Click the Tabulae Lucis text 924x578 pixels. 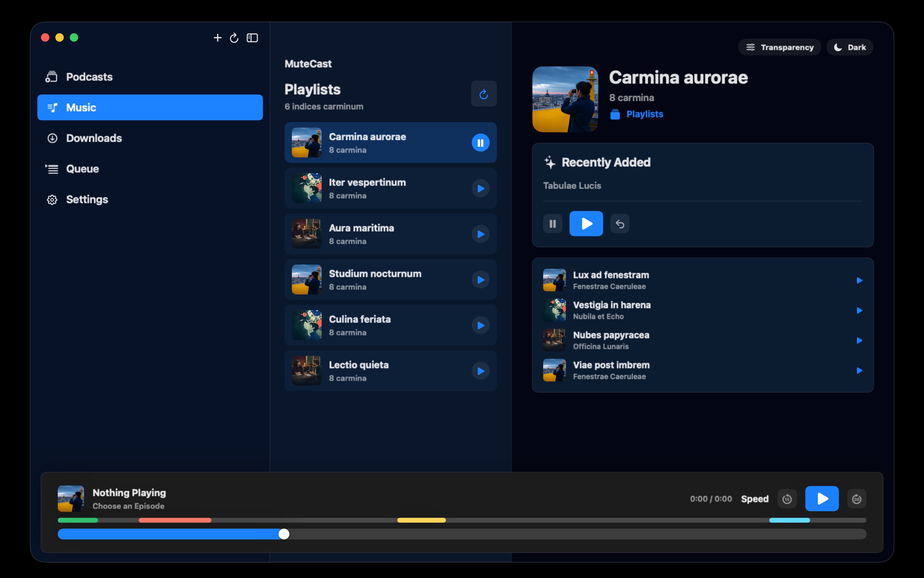[572, 186]
